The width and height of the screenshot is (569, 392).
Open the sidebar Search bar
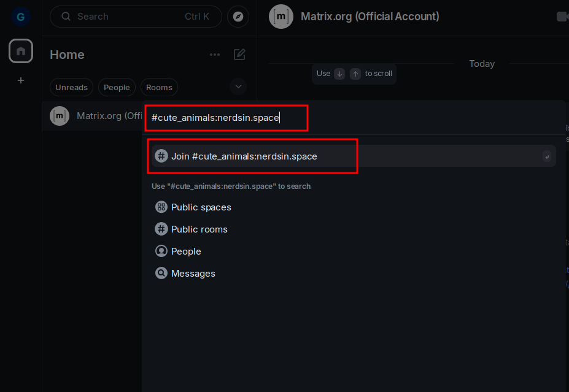point(136,17)
